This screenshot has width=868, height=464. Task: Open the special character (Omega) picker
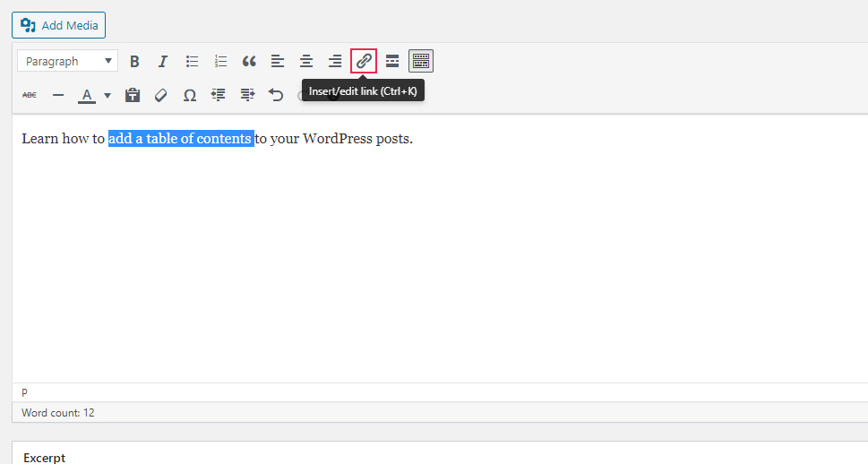(190, 95)
